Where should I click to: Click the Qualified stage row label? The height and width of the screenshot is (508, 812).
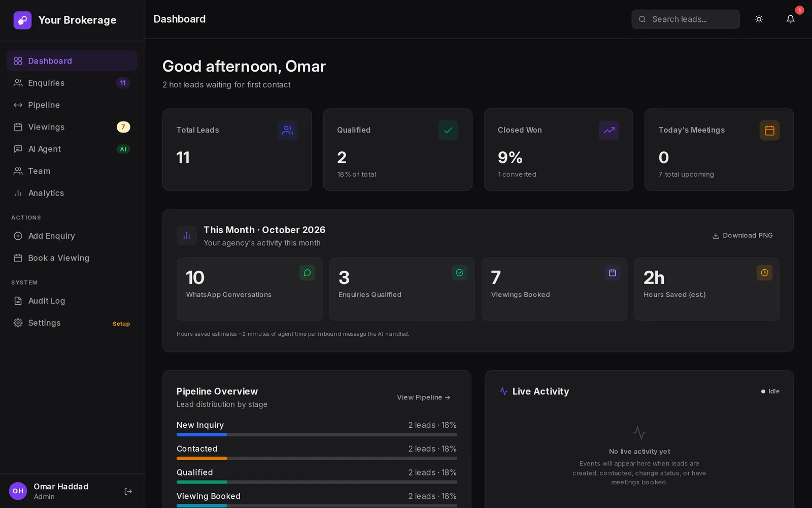(x=195, y=472)
